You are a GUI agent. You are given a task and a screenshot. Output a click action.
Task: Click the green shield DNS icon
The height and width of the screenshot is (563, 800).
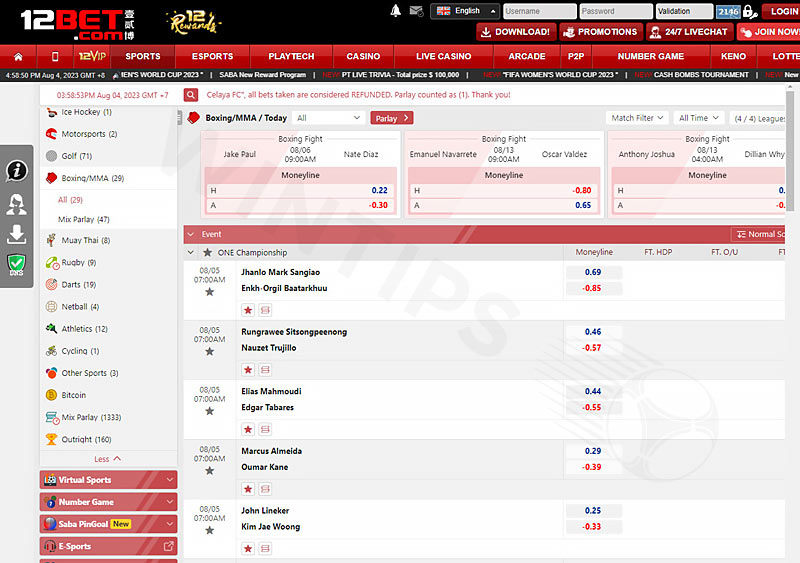16,265
